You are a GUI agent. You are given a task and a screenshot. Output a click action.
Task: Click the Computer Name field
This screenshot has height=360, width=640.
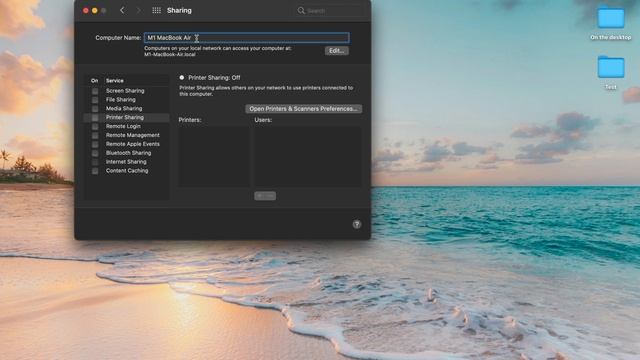[247, 38]
